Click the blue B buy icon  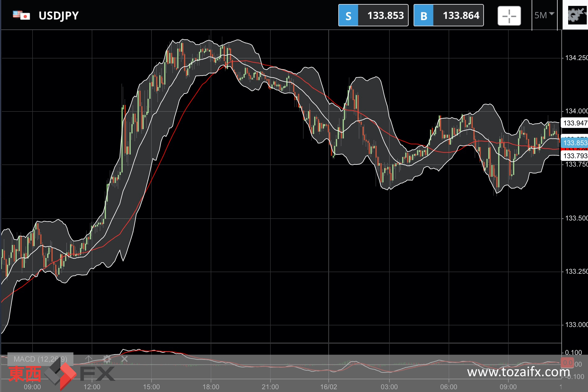(423, 15)
